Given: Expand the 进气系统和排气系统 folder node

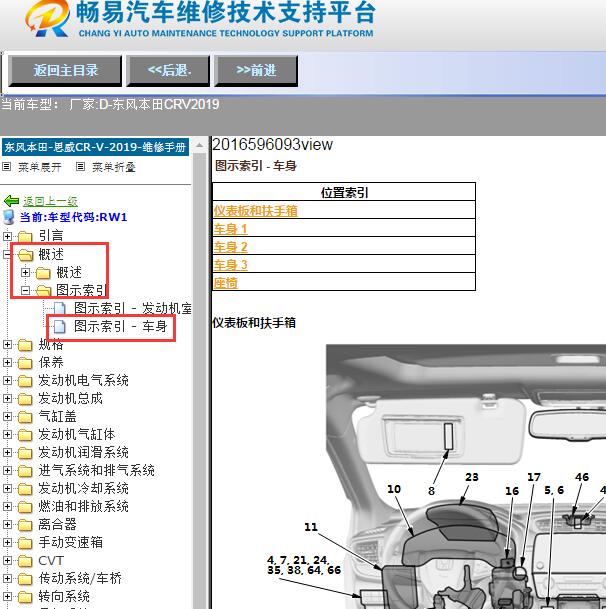Looking at the screenshot, I should tap(7, 470).
